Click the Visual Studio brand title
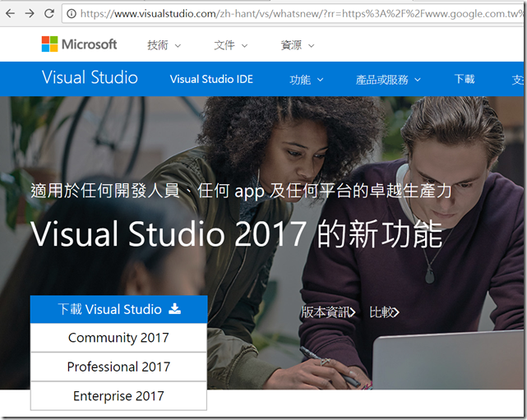This screenshot has height=420, width=527. coord(90,77)
